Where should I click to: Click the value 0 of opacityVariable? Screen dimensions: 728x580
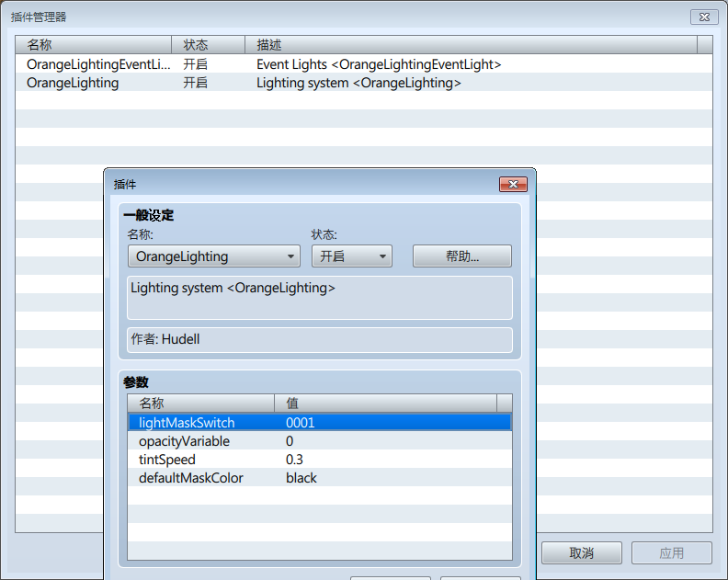[x=290, y=441]
